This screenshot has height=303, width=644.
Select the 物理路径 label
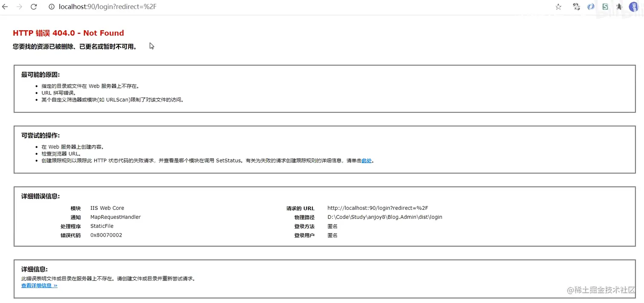(305, 217)
